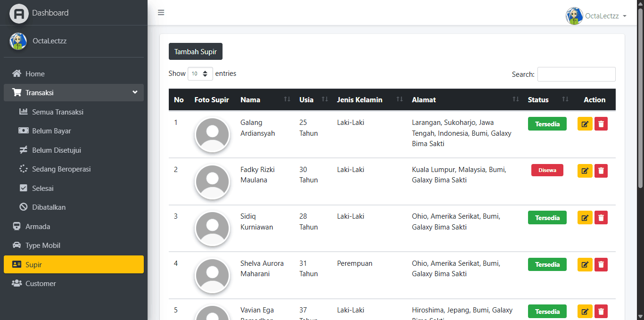Sort table by Status column

click(548, 99)
